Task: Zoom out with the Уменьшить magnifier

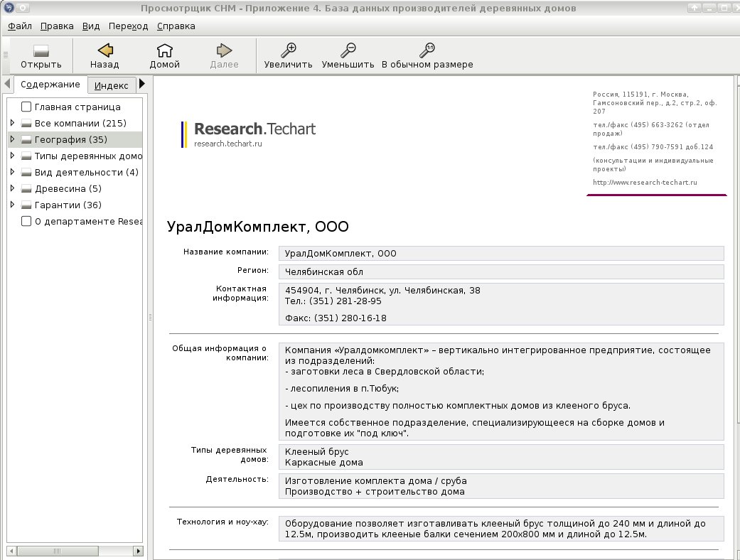Action: pos(348,50)
